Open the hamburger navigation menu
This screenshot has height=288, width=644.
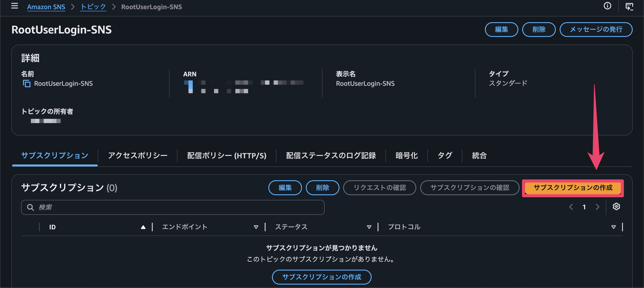tap(14, 6)
